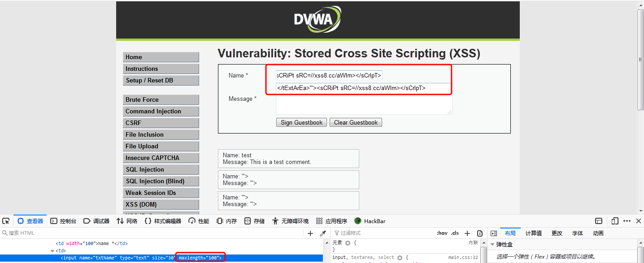This screenshot has height=263, width=644.
Task: Activate the element picker tool in DevTools
Action: click(x=6, y=221)
